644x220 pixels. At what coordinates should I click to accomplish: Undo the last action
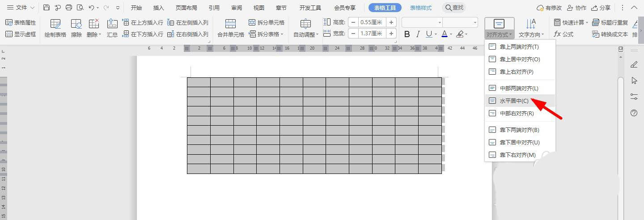91,8
